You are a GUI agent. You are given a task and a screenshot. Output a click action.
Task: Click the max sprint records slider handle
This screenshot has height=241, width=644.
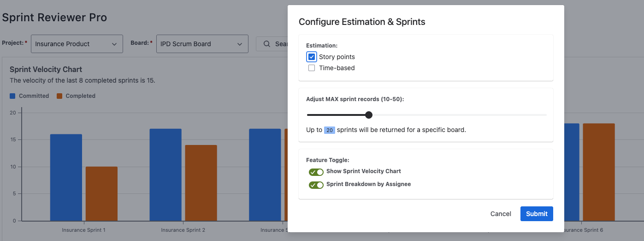tap(369, 115)
